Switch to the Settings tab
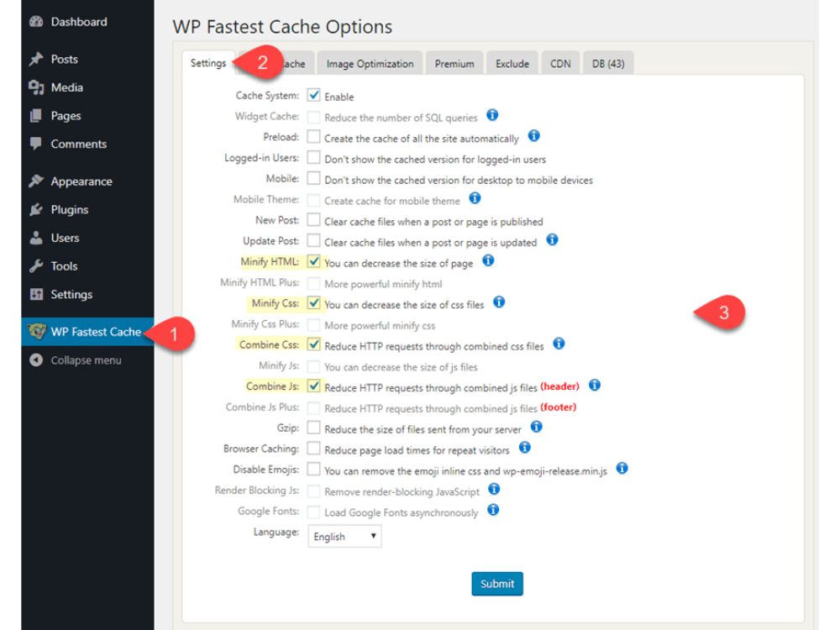The height and width of the screenshot is (630, 840). tap(208, 63)
